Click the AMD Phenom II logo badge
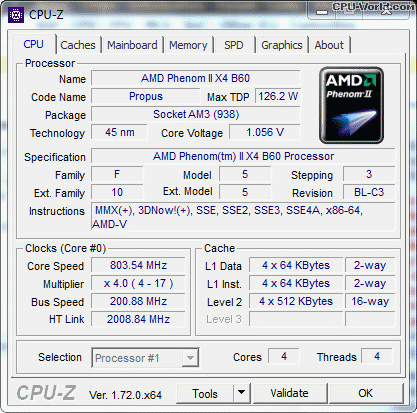417x413 pixels. point(351,105)
